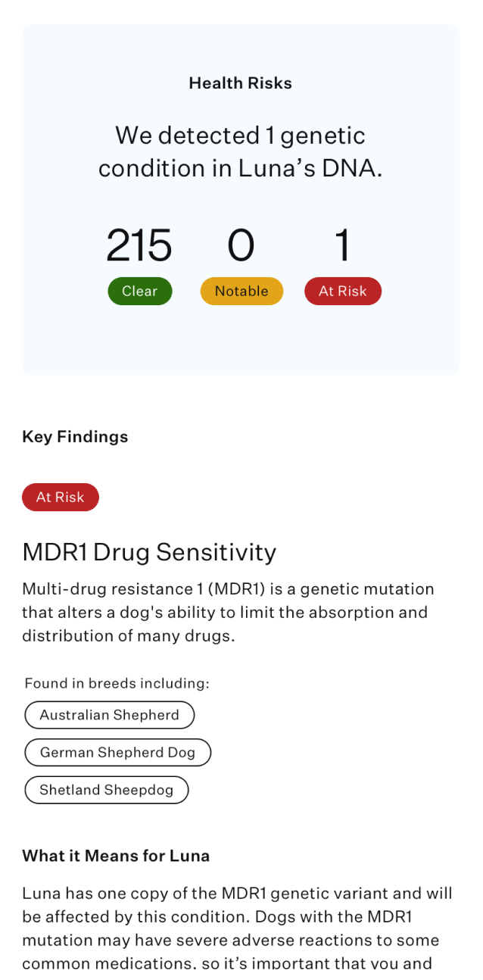The width and height of the screenshot is (483, 980).
Task: Click the Luna has one copy paragraph
Action: [237, 916]
